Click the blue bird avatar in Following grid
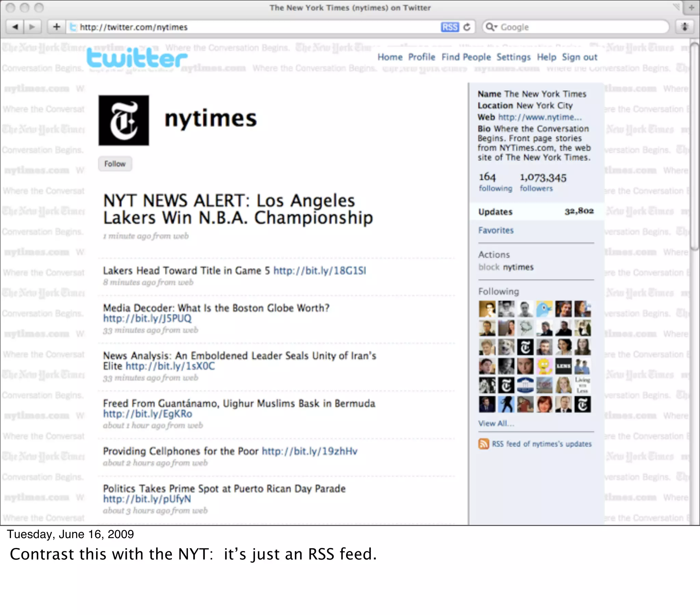This screenshot has height=615, width=700. pyautogui.click(x=544, y=309)
